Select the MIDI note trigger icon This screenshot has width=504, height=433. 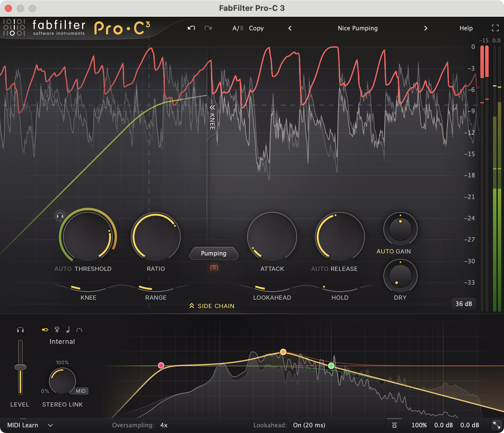[68, 329]
